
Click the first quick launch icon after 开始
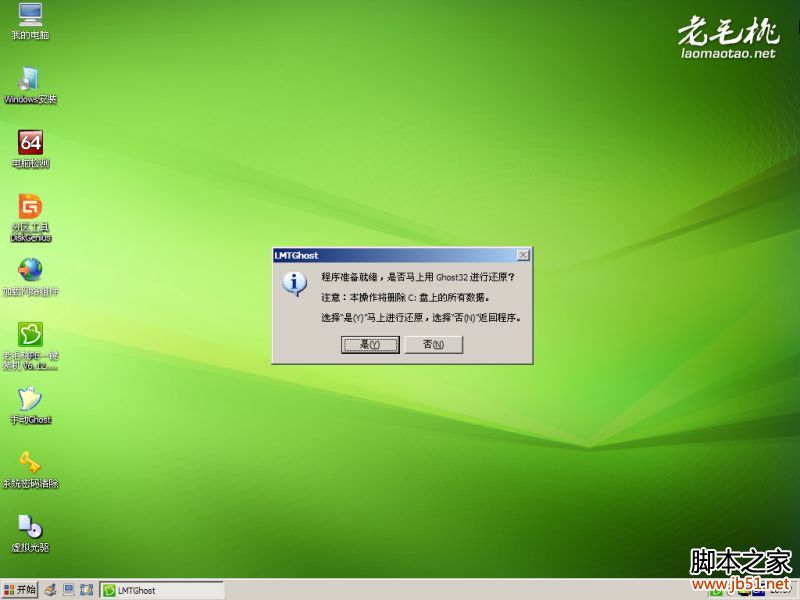[50, 590]
